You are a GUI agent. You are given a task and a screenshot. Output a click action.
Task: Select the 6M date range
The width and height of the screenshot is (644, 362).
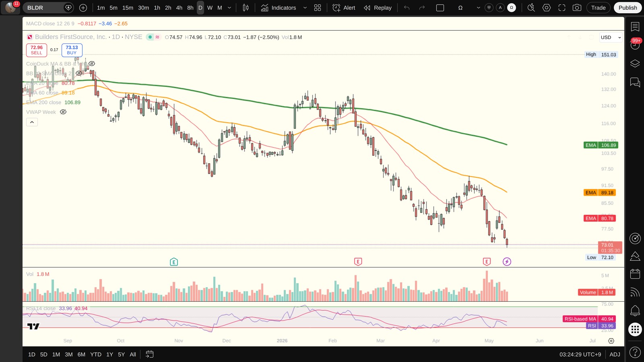81,354
